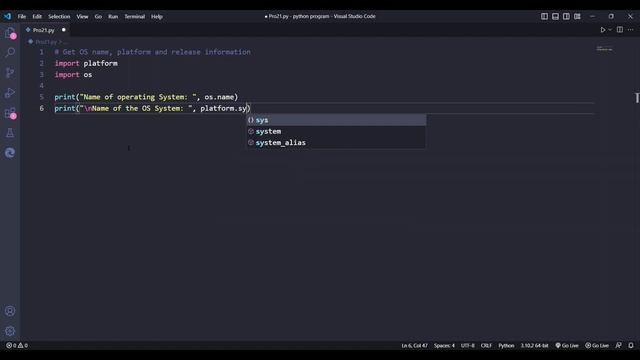Select the Pro21.py editor tab
Viewport: 640px width, 360px height.
tap(44, 30)
